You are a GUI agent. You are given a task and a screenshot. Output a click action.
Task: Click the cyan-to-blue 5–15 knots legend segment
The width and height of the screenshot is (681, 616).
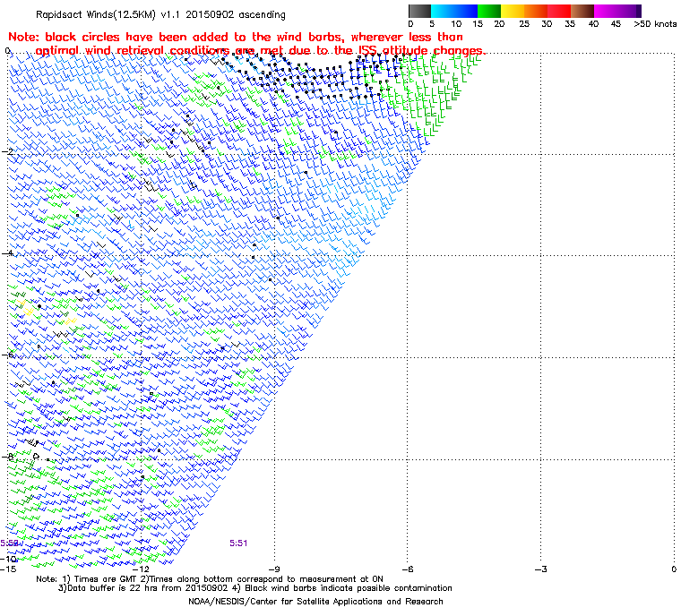pyautogui.click(x=454, y=11)
